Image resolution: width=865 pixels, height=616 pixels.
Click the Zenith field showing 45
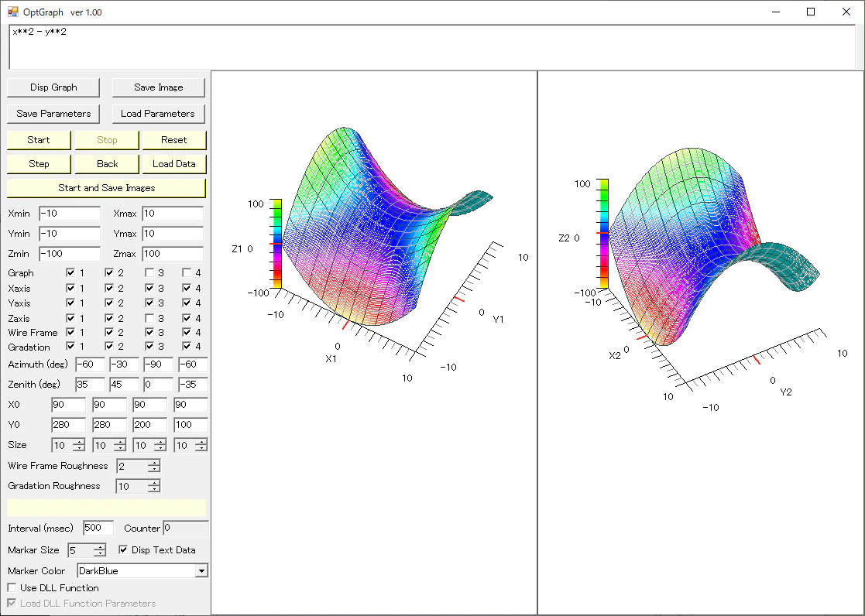click(x=124, y=385)
